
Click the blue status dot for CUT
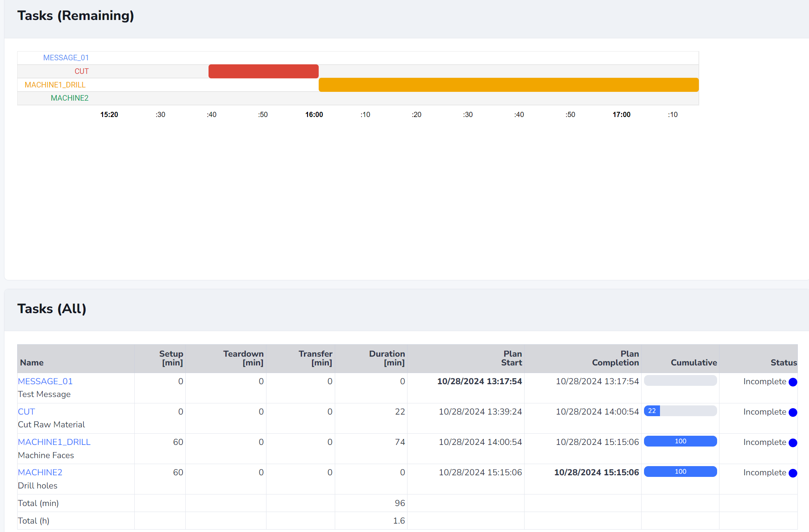(793, 412)
